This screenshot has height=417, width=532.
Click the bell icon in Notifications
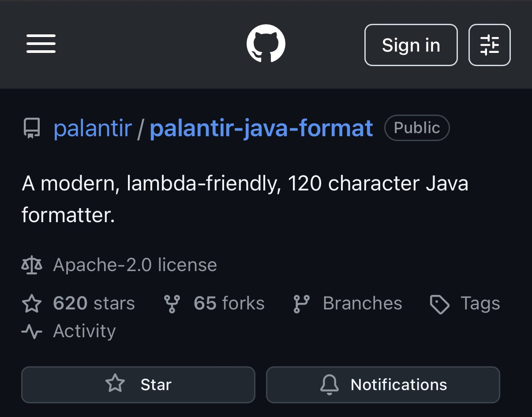coord(329,385)
